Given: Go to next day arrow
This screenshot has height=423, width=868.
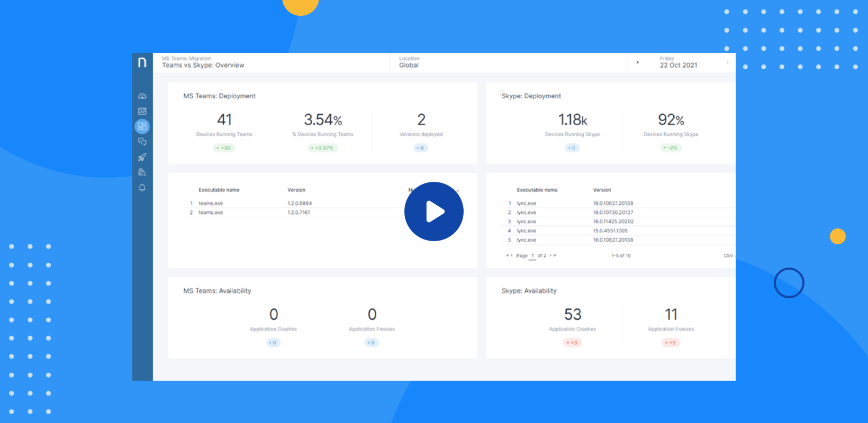Looking at the screenshot, I should click(728, 62).
